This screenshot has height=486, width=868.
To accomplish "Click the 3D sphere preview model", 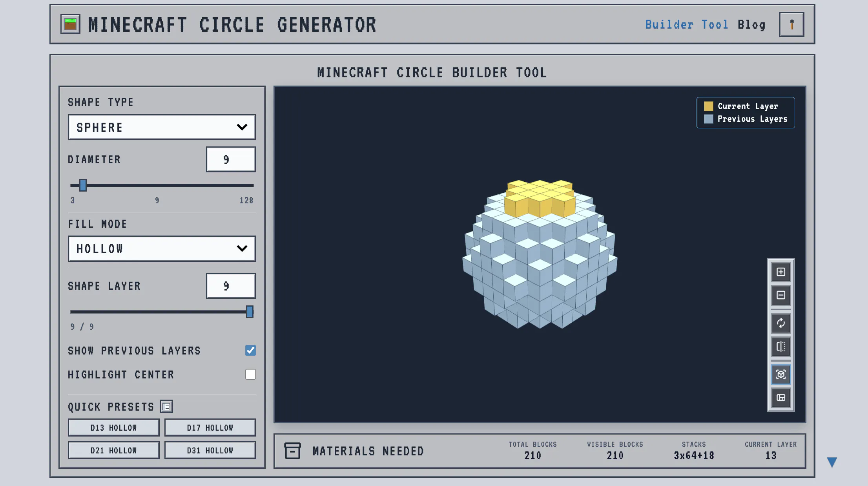I will [540, 254].
